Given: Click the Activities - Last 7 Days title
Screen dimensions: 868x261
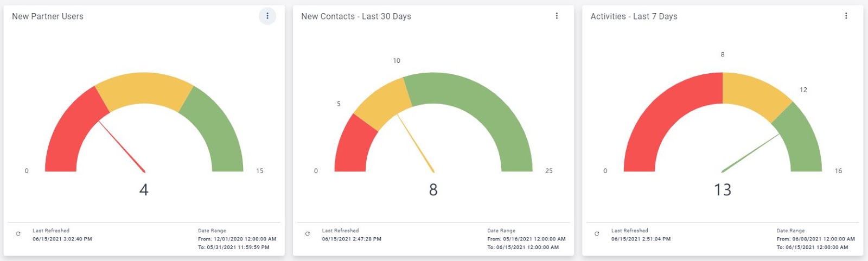Looking at the screenshot, I should (634, 16).
